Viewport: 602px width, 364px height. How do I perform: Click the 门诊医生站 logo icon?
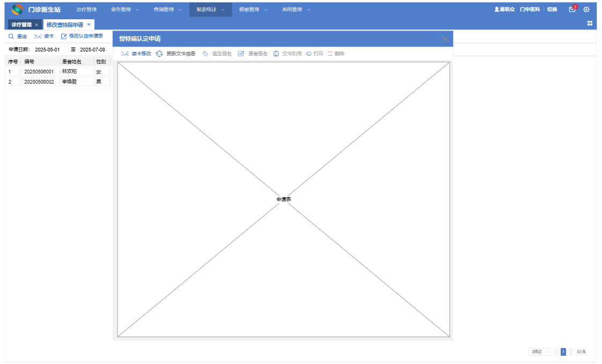tap(17, 9)
